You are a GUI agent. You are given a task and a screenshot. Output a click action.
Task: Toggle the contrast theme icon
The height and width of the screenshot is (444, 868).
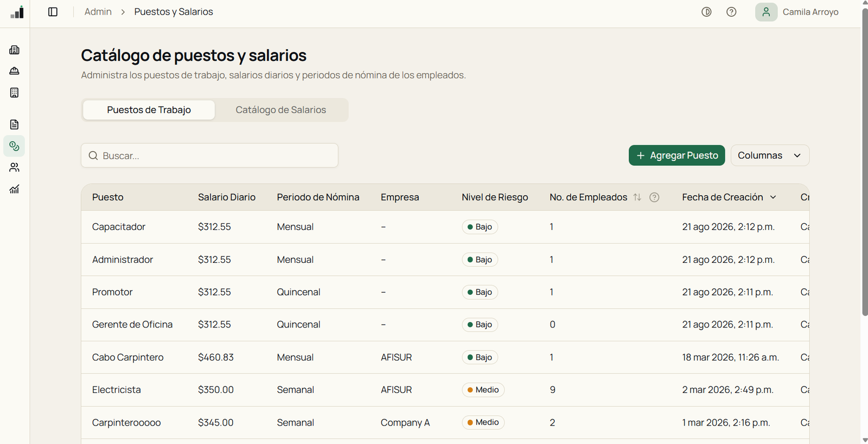tap(706, 12)
